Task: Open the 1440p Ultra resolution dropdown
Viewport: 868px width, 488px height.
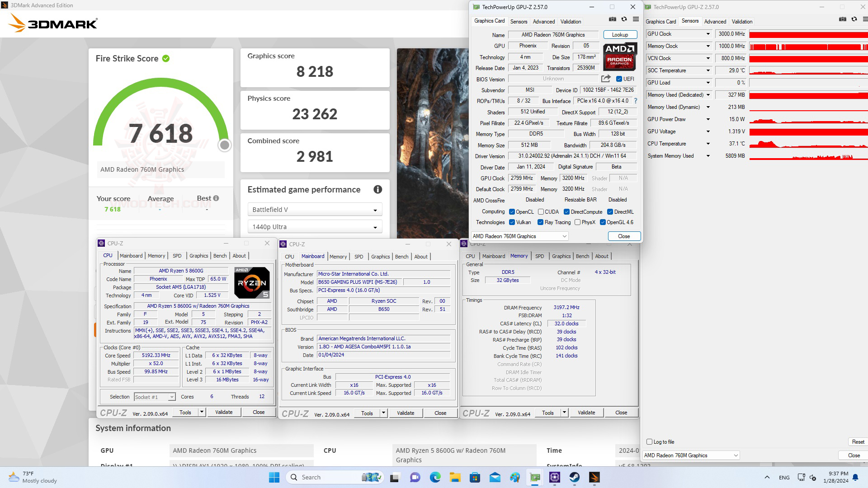Action: [315, 227]
